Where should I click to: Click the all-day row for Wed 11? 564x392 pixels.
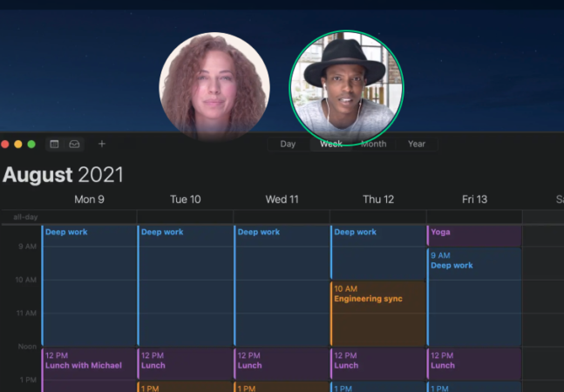282,217
